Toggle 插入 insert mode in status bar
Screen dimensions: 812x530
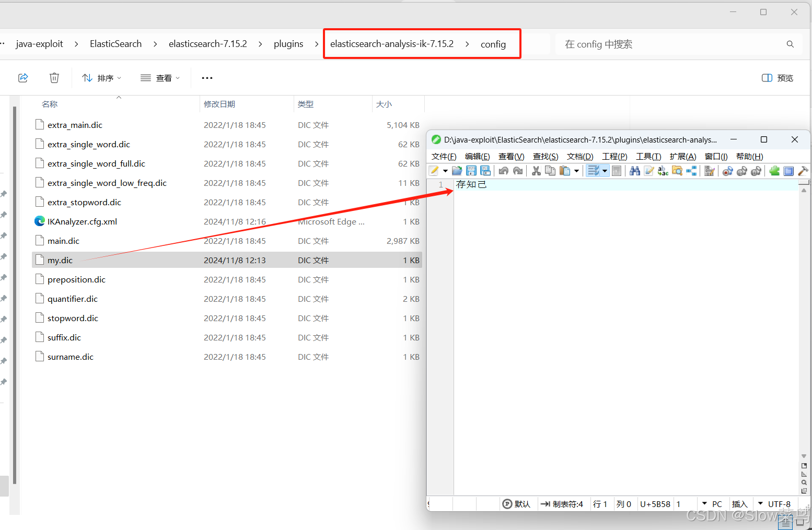(x=739, y=504)
